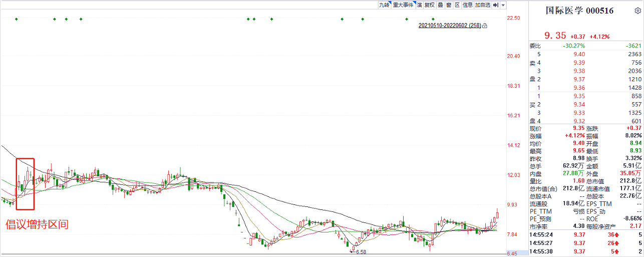Click the lock icon beside date range

coord(485,26)
